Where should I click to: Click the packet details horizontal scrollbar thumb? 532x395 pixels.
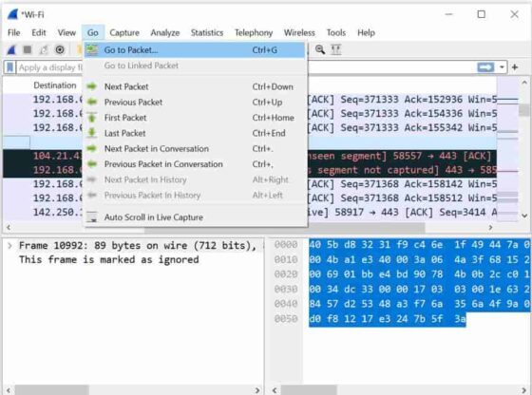(52, 390)
